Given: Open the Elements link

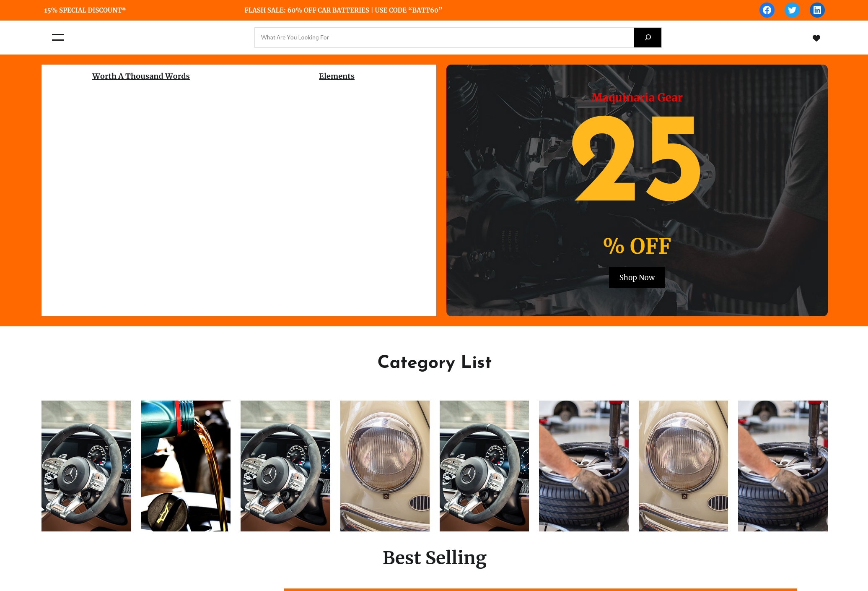Looking at the screenshot, I should pyautogui.click(x=337, y=76).
